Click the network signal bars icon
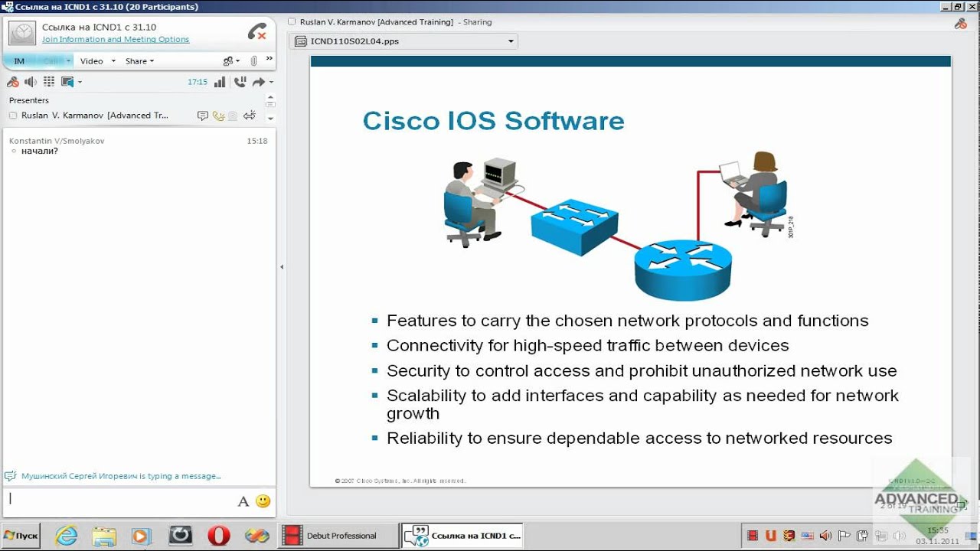 pyautogui.click(x=220, y=82)
